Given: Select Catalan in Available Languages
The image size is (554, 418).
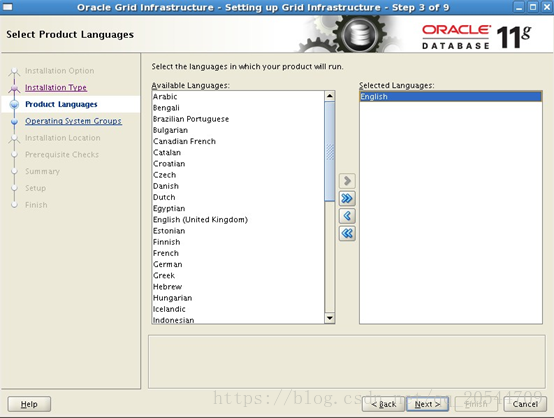Looking at the screenshot, I should coord(238,153).
